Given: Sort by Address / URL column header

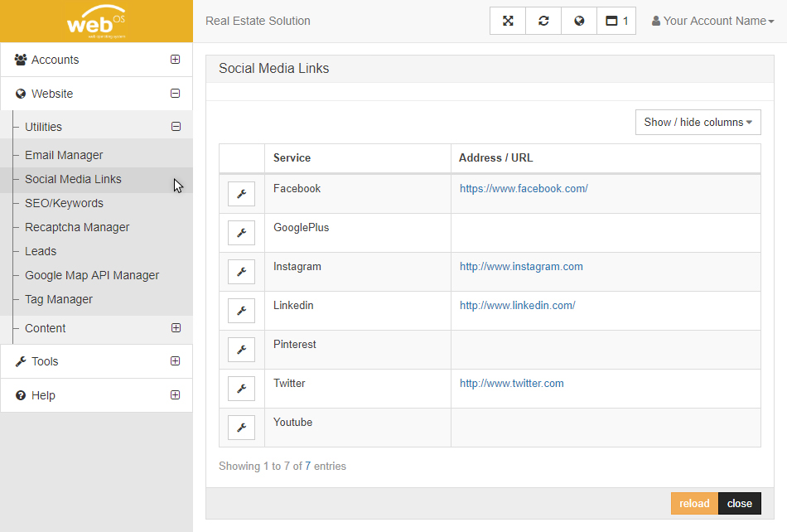Looking at the screenshot, I should [x=606, y=158].
